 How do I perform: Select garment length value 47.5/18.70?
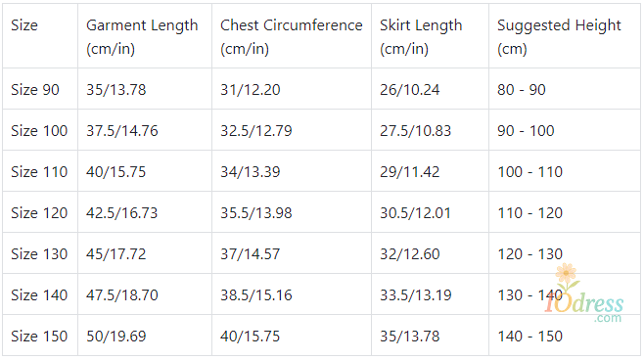tap(122, 294)
